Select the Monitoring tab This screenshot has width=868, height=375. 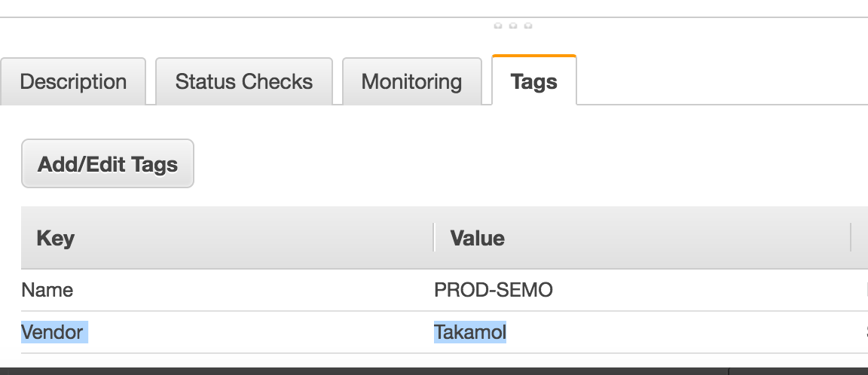411,81
